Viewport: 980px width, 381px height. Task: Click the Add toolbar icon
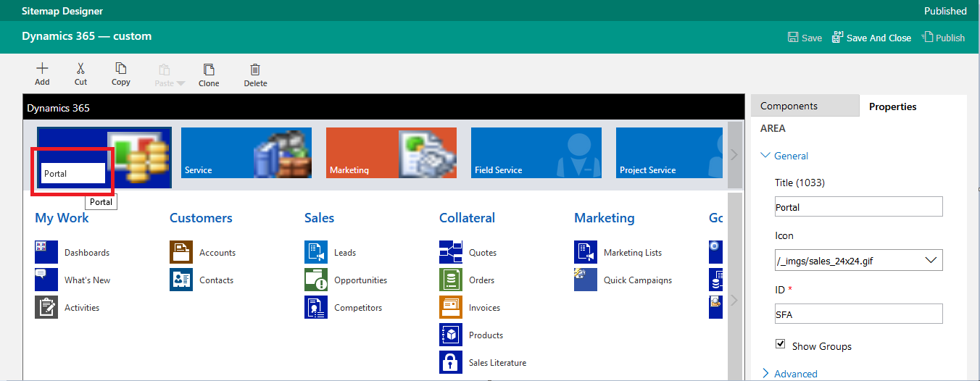coord(42,69)
